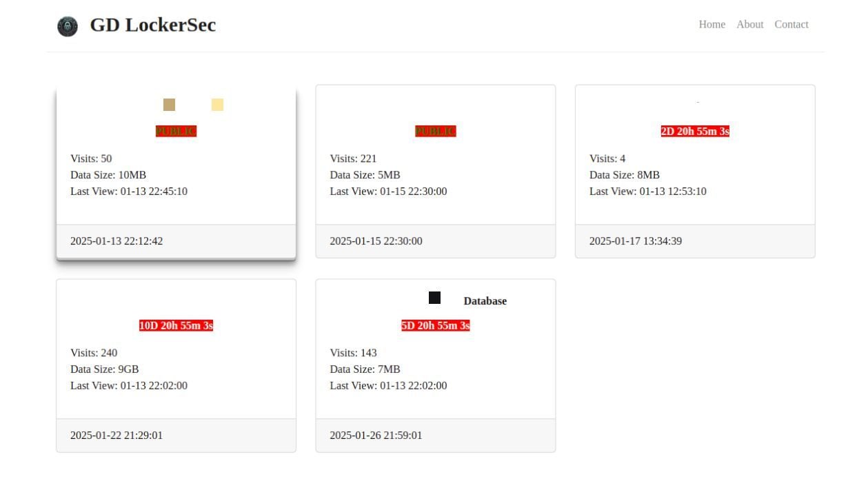Click the 2025-01-17 13:34:39 card footer
Image resolution: width=868 pixels, height=503 pixels.
tap(694, 241)
